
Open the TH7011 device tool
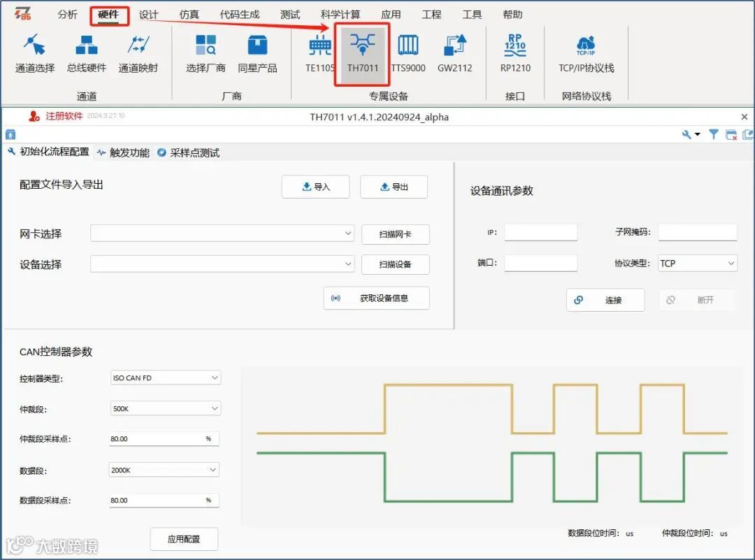tap(363, 54)
